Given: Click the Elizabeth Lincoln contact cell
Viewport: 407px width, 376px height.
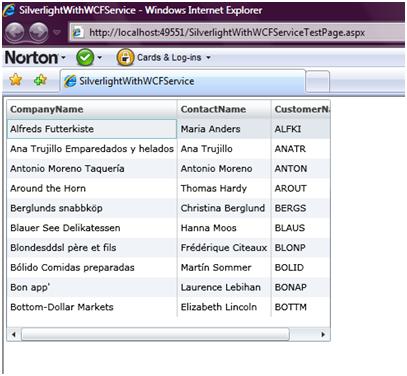Looking at the screenshot, I should (x=224, y=307).
